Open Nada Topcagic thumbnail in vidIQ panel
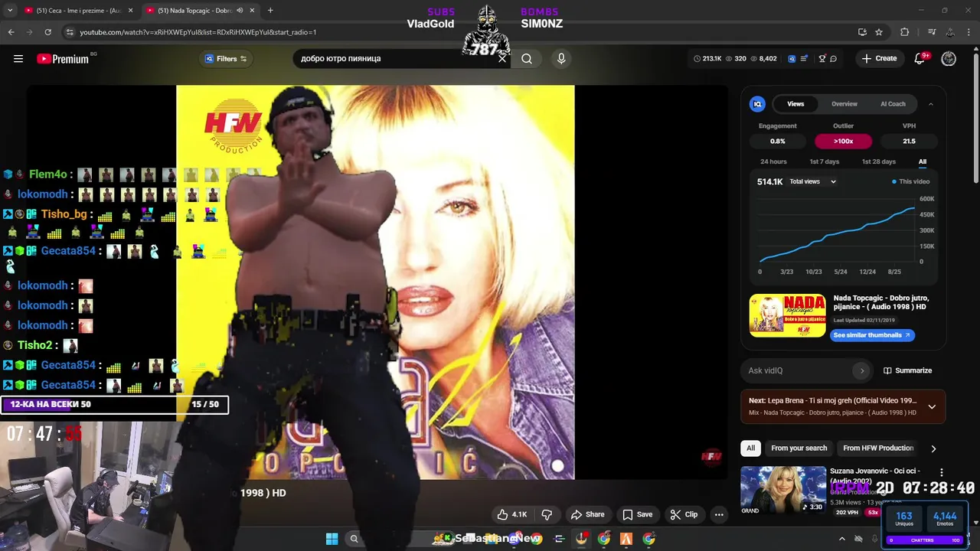Image resolution: width=980 pixels, height=551 pixels. coord(787,315)
